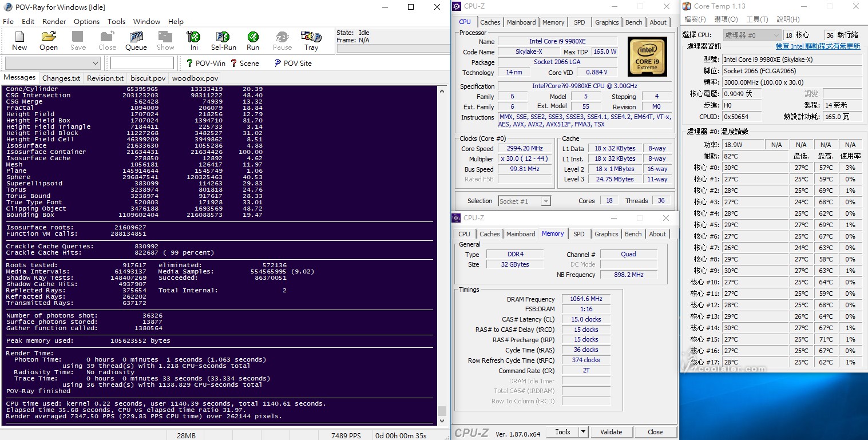
Task: Start rendering with the Run icon
Action: tap(253, 37)
